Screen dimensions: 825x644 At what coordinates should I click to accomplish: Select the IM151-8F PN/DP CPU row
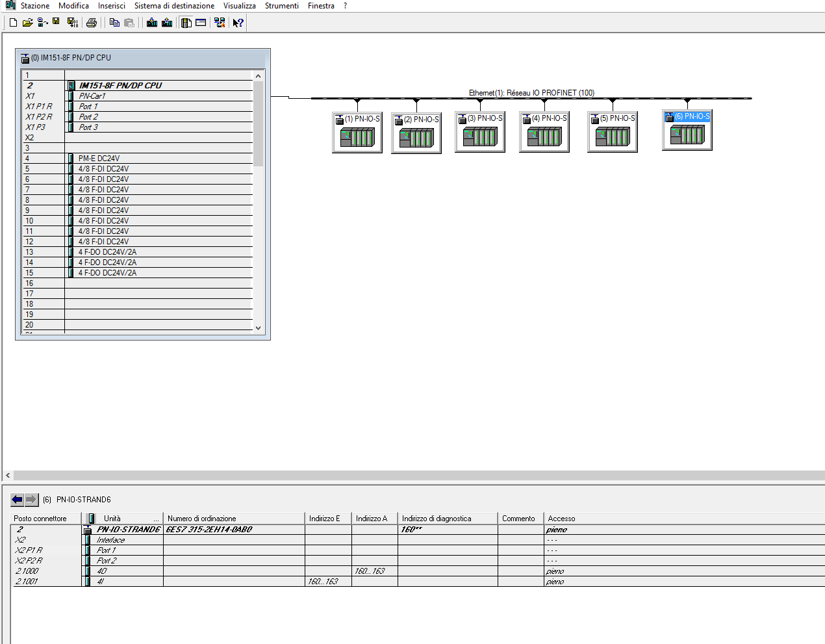(x=137, y=86)
